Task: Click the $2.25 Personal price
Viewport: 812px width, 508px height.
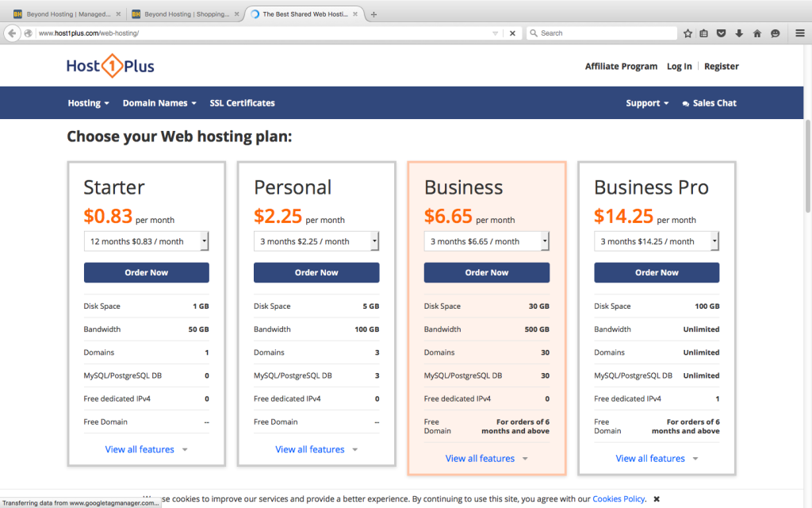Action: (278, 216)
